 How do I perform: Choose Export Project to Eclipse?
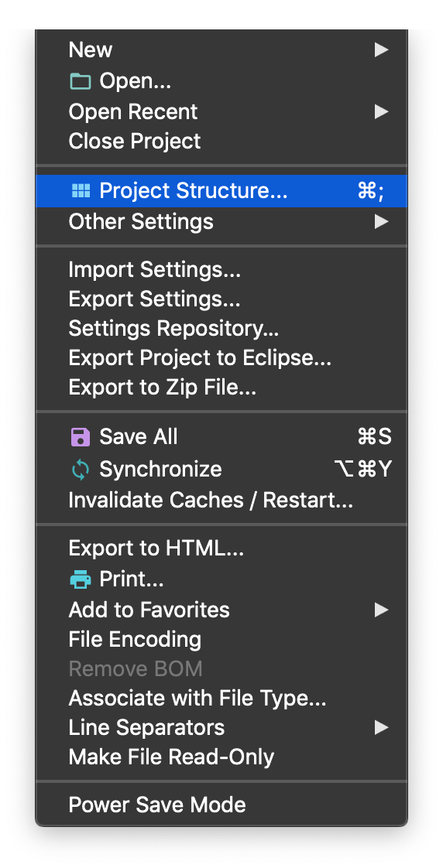(221, 359)
